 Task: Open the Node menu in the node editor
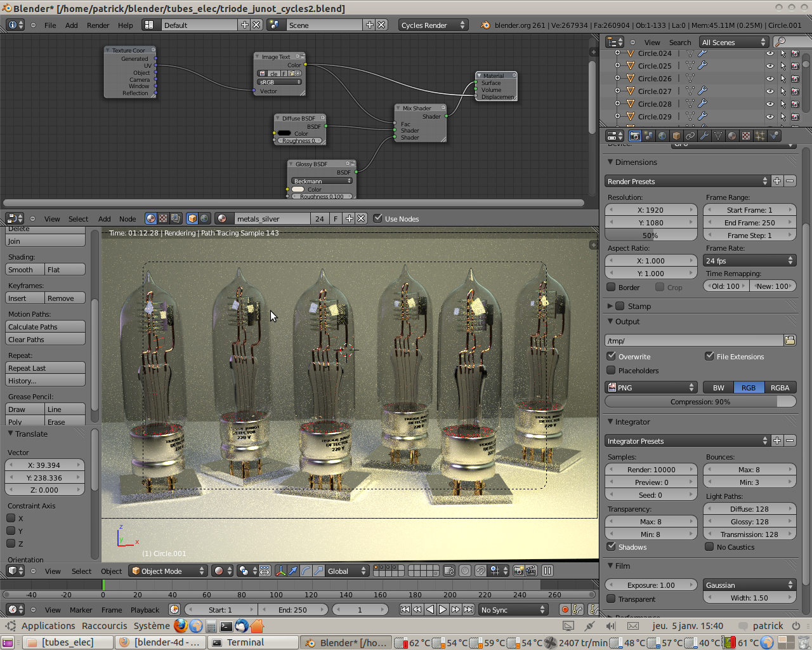[128, 218]
